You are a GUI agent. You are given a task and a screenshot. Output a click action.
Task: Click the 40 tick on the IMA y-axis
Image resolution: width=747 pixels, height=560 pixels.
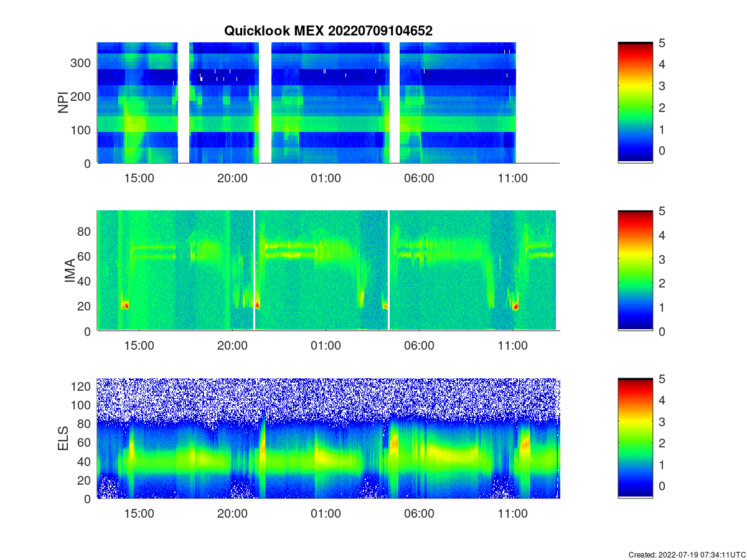[85, 281]
